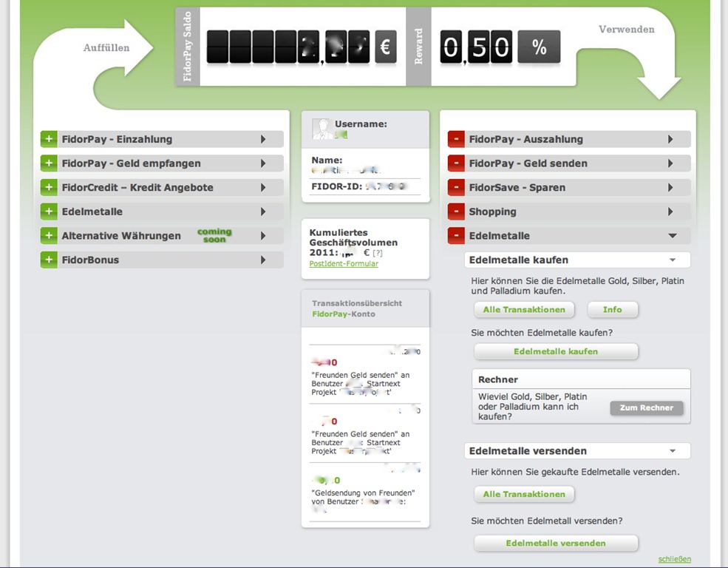Screen dimensions: 728x568
Task: Click the Edelmetalle versenden subsection heading
Action: point(528,451)
